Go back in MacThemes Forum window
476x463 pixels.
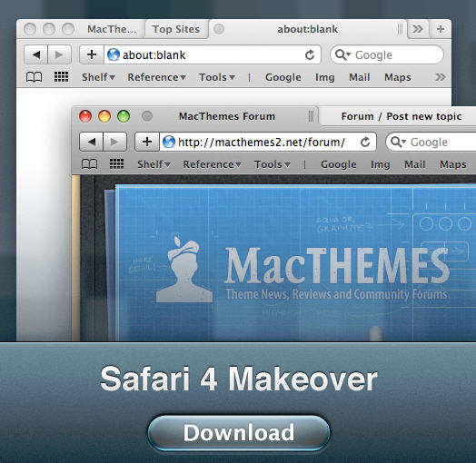92,142
